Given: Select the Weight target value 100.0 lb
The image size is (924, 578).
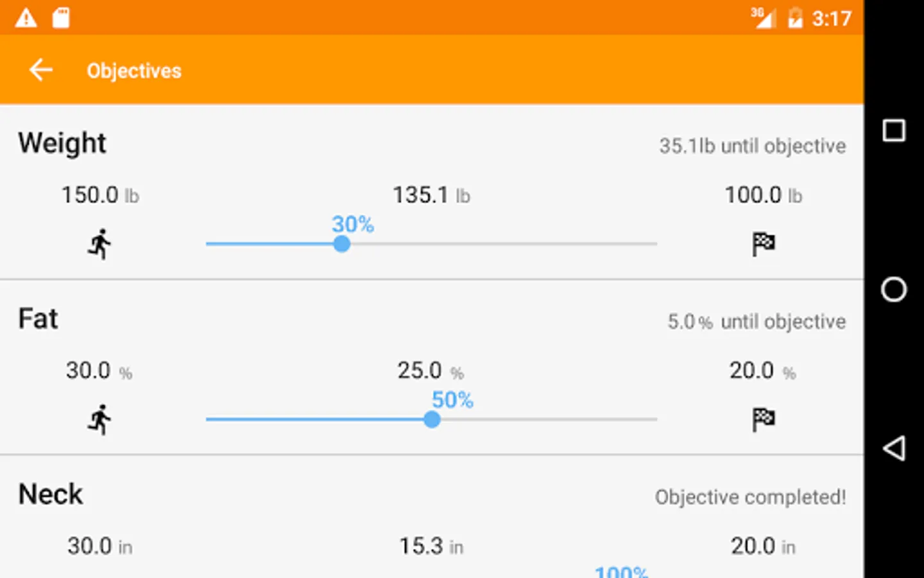Looking at the screenshot, I should pos(764,195).
